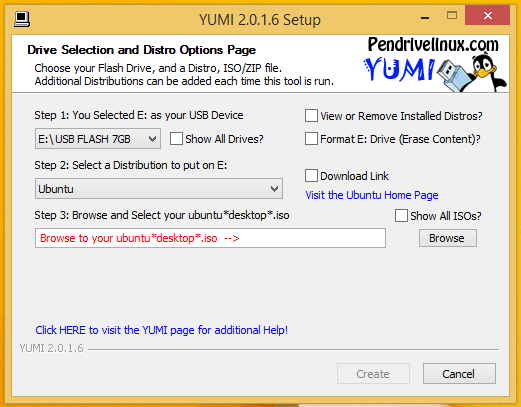
Task: Click 'Step 1: You Selected E:' label
Action: [139, 115]
